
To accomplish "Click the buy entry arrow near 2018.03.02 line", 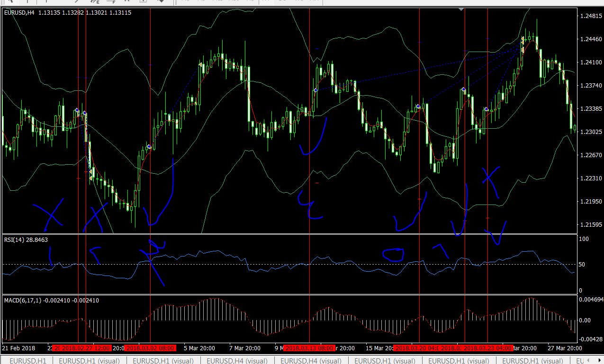I will point(149,147).
